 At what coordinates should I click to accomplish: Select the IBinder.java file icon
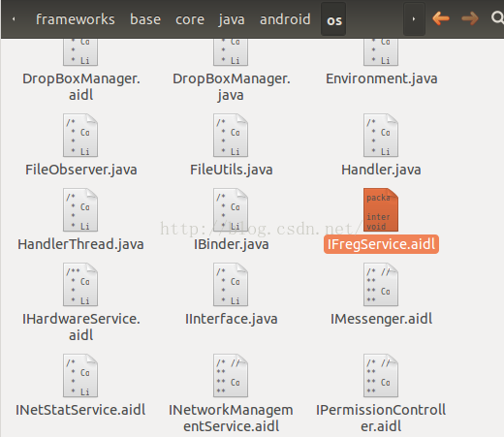click(x=231, y=210)
